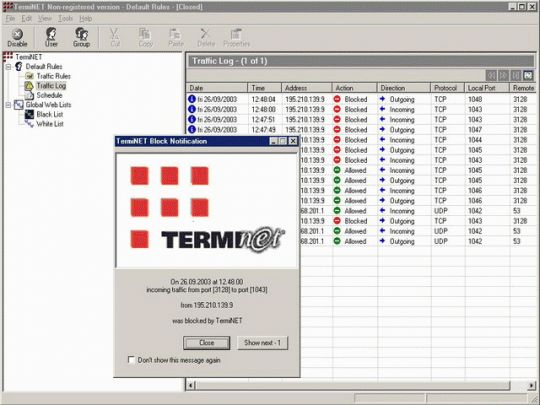
Task: Select the Schedule tree item
Action: tap(49, 95)
